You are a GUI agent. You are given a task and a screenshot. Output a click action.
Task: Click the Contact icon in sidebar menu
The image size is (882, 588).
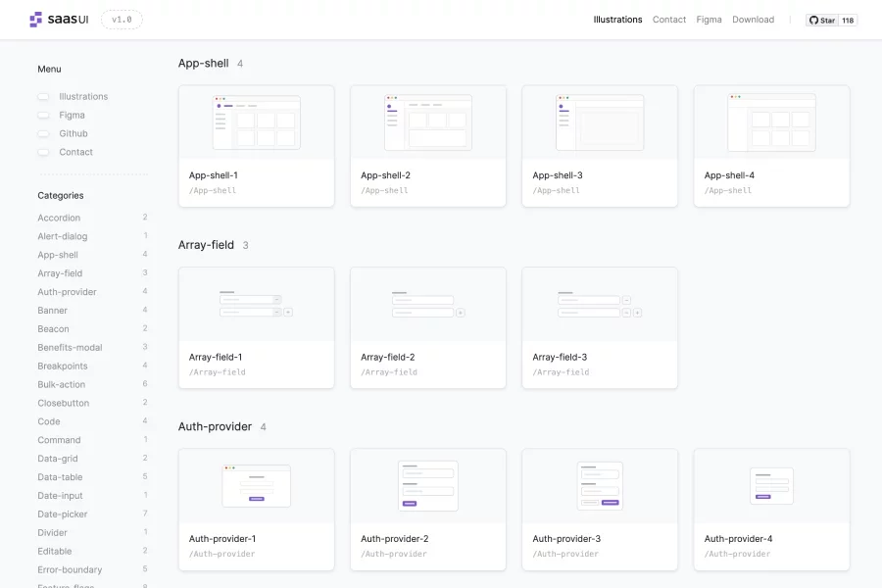pos(43,153)
